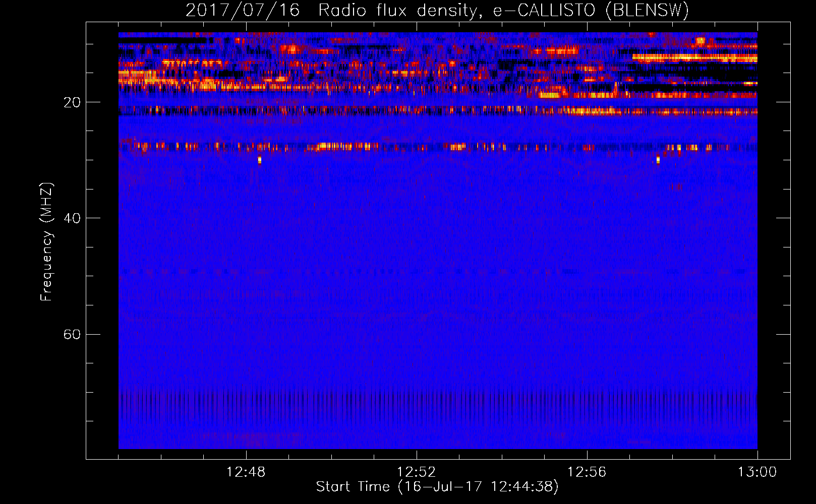
Task: Click the '40' frequency tick label
Action: (x=72, y=218)
